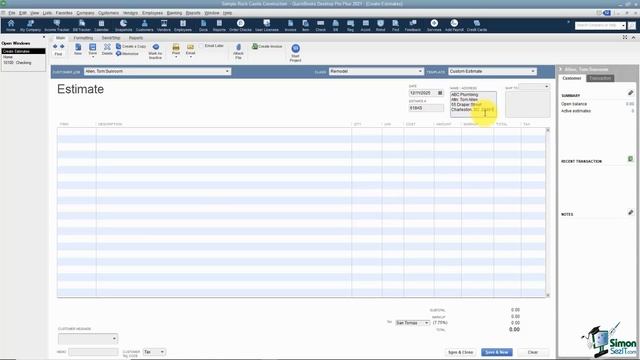Click the Email icon in the ribbon
This screenshot has width=640, height=360.
pyautogui.click(x=191, y=50)
